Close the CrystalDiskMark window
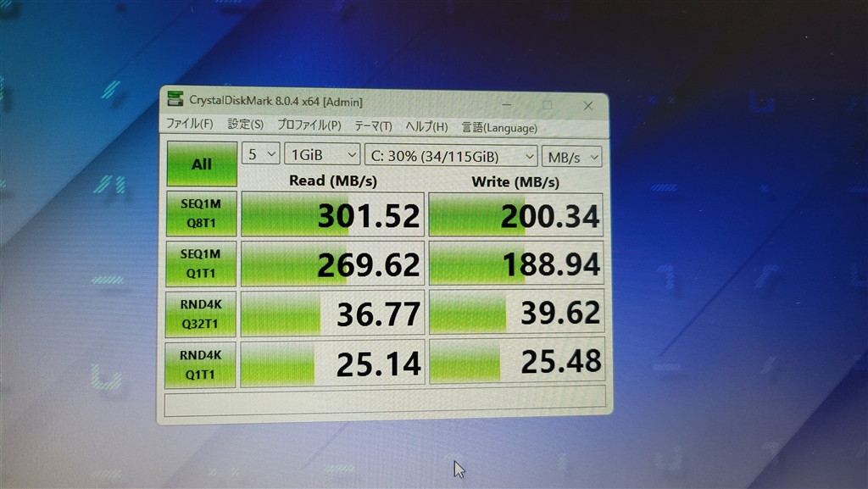This screenshot has width=868, height=489. [x=587, y=105]
